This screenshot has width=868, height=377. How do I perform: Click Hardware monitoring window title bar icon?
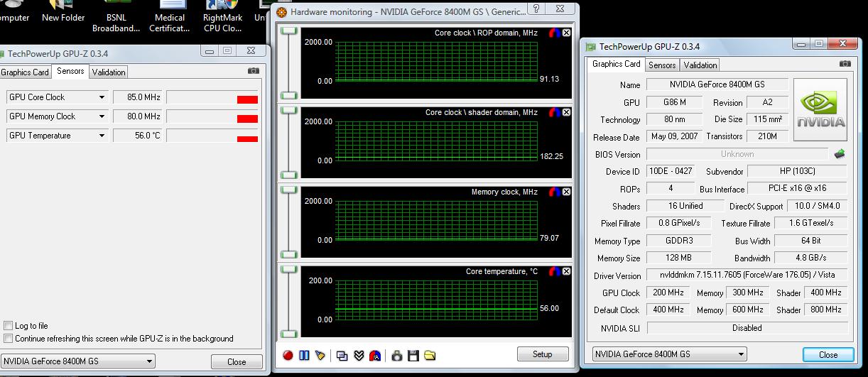click(281, 12)
